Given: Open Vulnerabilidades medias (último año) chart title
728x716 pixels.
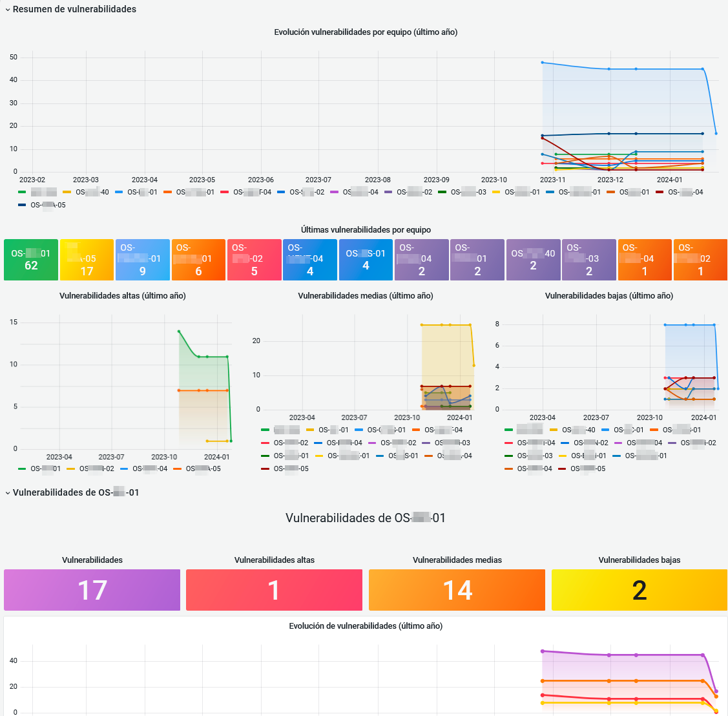Looking at the screenshot, I should (366, 296).
